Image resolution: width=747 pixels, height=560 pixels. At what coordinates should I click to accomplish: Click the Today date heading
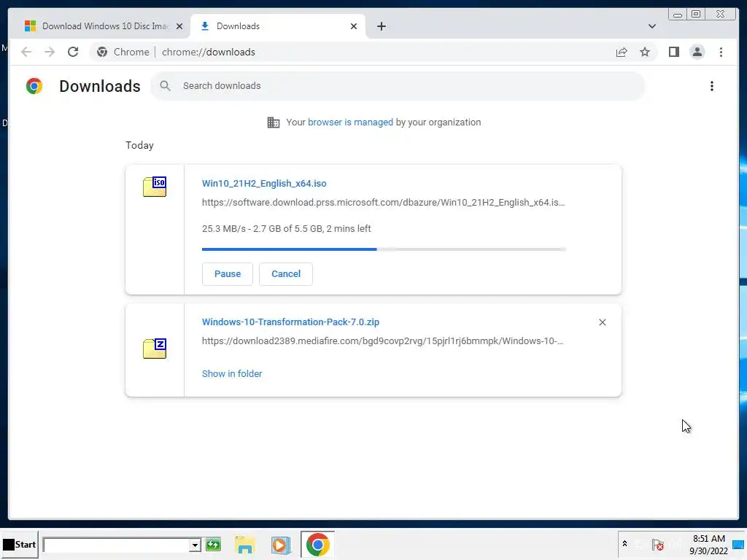(139, 145)
